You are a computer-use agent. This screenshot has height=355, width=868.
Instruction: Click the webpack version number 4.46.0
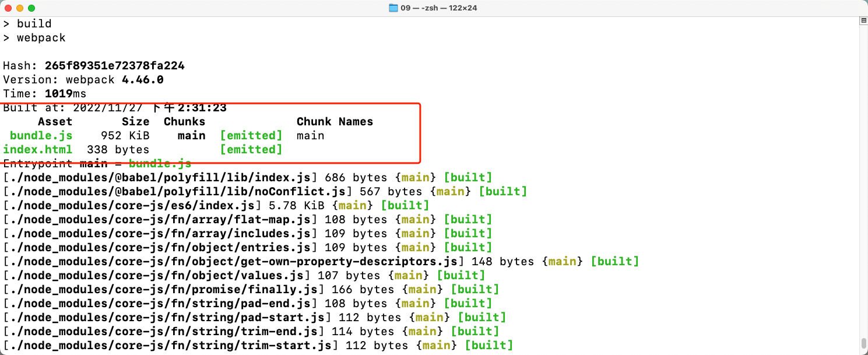[x=143, y=80]
